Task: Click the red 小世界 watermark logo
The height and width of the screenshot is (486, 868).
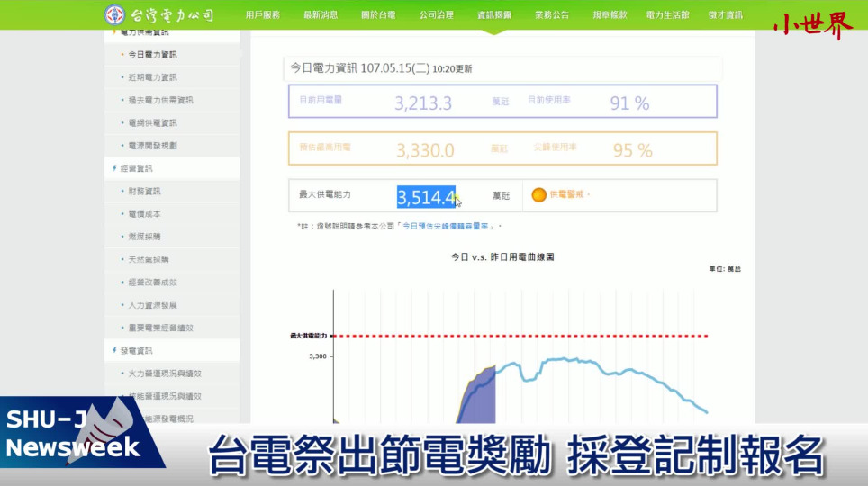Action: point(812,25)
